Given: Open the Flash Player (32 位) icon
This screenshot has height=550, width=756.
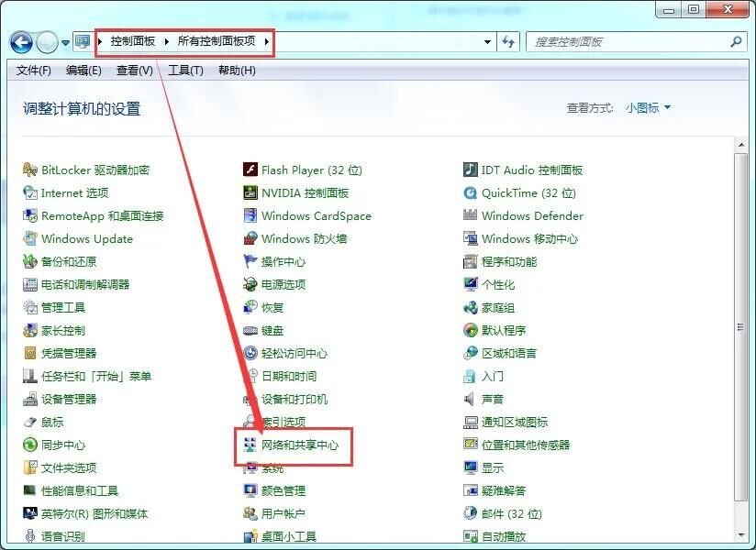Looking at the screenshot, I should 250,170.
